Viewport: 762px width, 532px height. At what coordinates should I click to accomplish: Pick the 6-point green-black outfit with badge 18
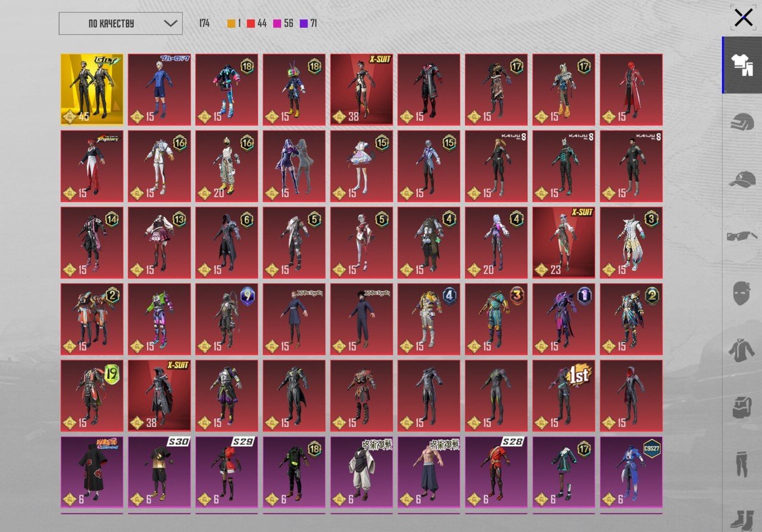[294, 472]
